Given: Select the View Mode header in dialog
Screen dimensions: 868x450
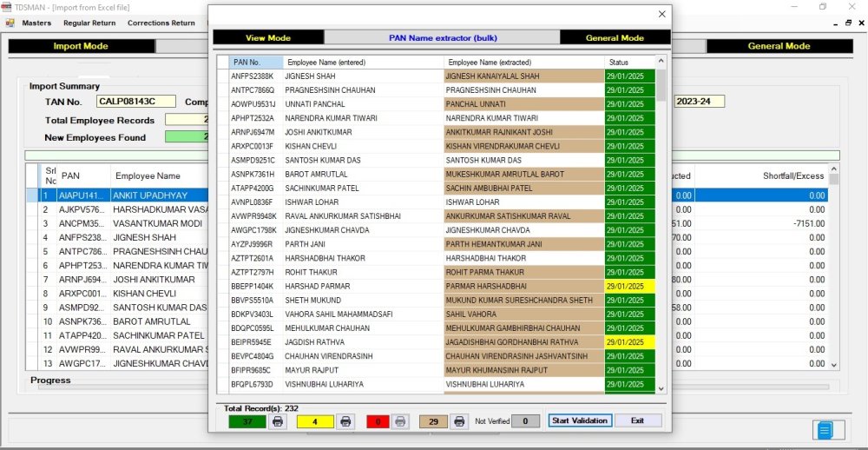Looking at the screenshot, I should (x=268, y=37).
